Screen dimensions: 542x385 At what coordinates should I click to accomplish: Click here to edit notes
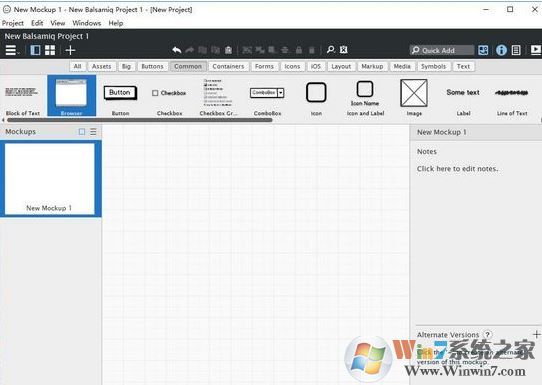tap(457, 169)
